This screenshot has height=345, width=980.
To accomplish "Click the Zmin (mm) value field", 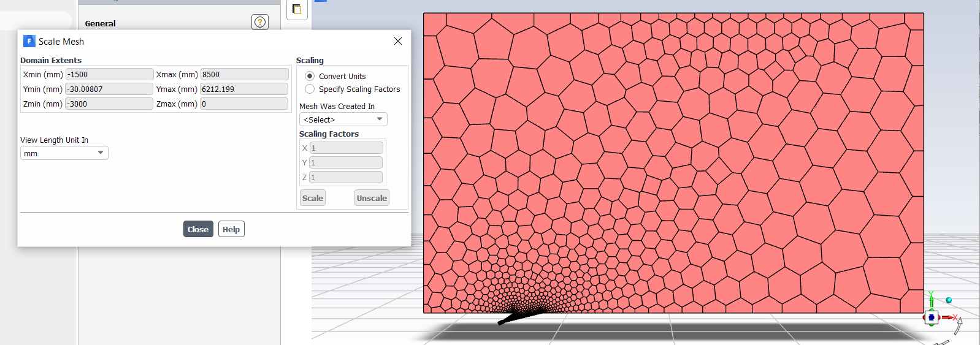I will tap(109, 104).
